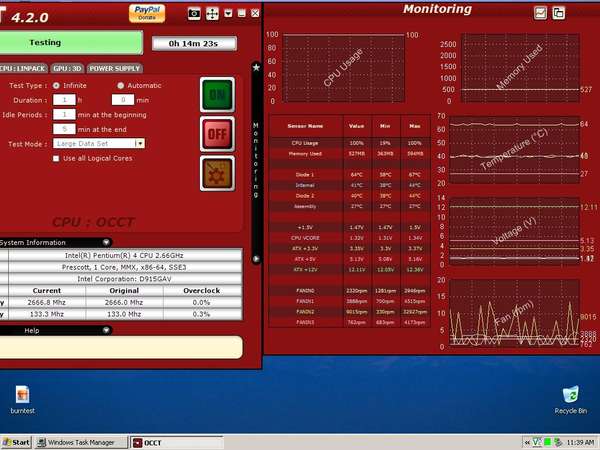Click the Memory Used graph
This screenshot has height=450, width=600.
520,68
